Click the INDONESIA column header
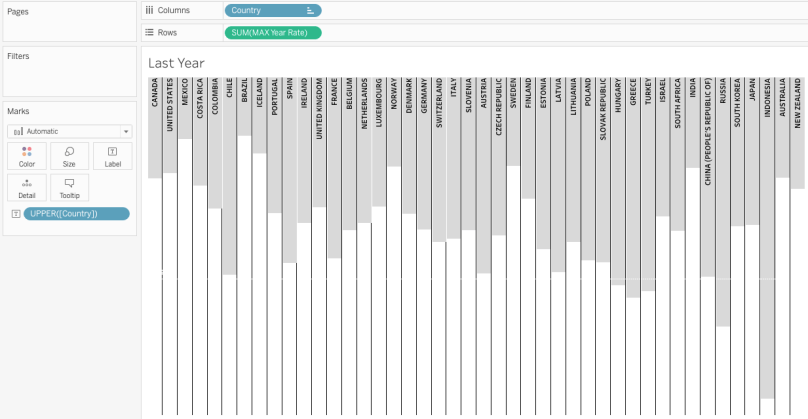 767,100
